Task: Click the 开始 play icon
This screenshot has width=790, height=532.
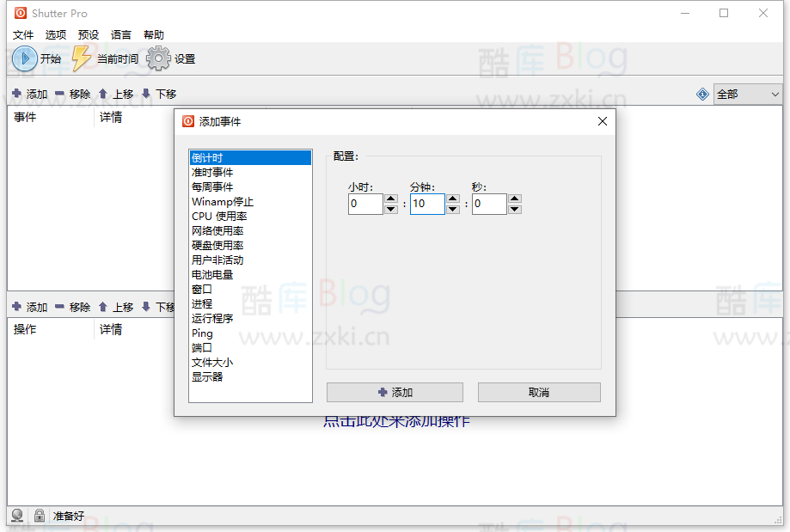Action: [x=24, y=58]
